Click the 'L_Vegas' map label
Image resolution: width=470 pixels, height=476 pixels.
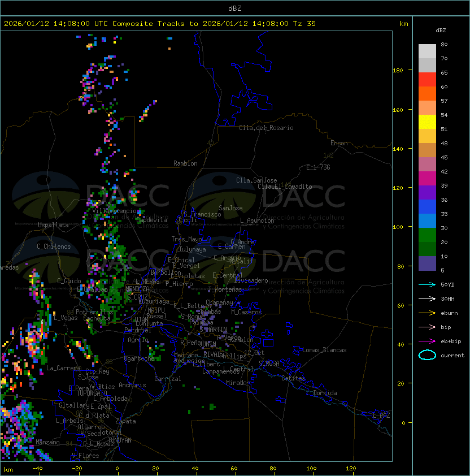(66, 318)
